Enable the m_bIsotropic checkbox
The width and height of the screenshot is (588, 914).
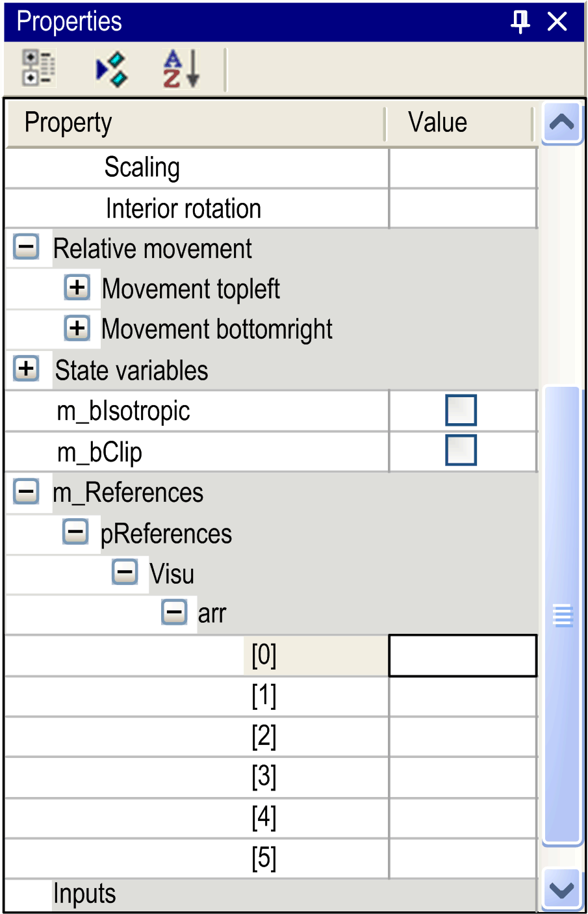pyautogui.click(x=461, y=410)
